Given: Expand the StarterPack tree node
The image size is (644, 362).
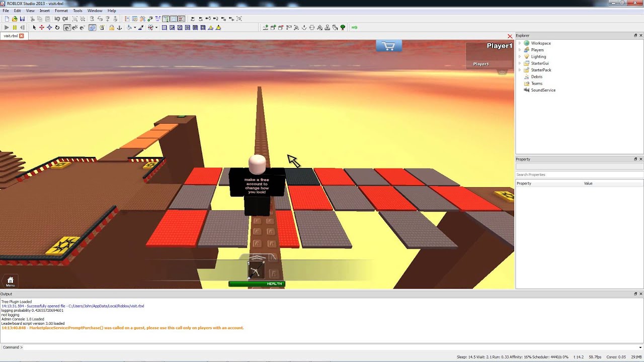Looking at the screenshot, I should (520, 70).
